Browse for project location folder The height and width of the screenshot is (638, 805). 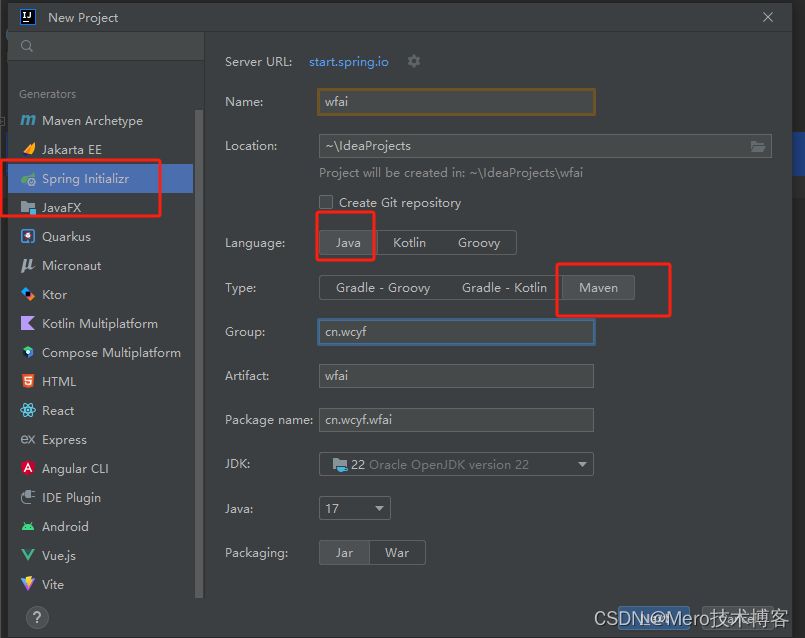click(x=758, y=146)
